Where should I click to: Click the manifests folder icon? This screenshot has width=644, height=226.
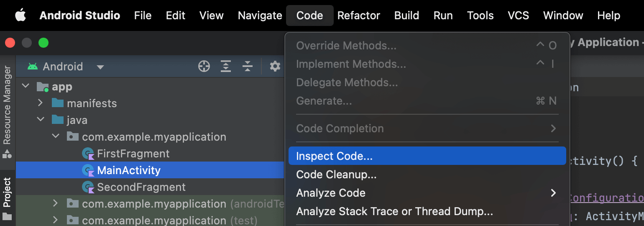(58, 103)
